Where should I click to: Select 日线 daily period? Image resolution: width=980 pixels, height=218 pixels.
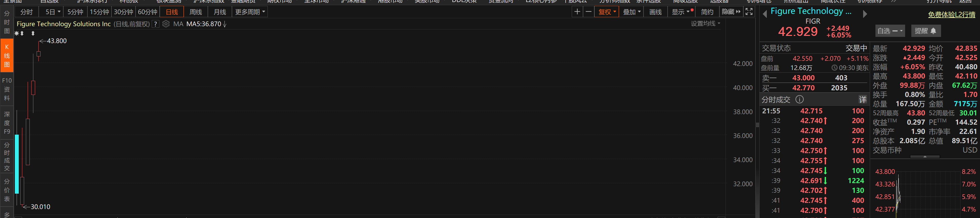coord(172,12)
